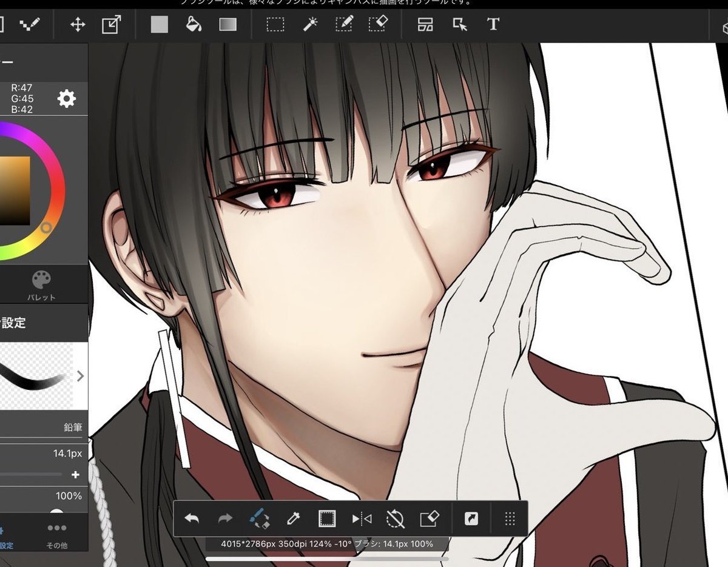728x567 pixels.
Task: Adjust the opacity slider handle
Action: 56,512
